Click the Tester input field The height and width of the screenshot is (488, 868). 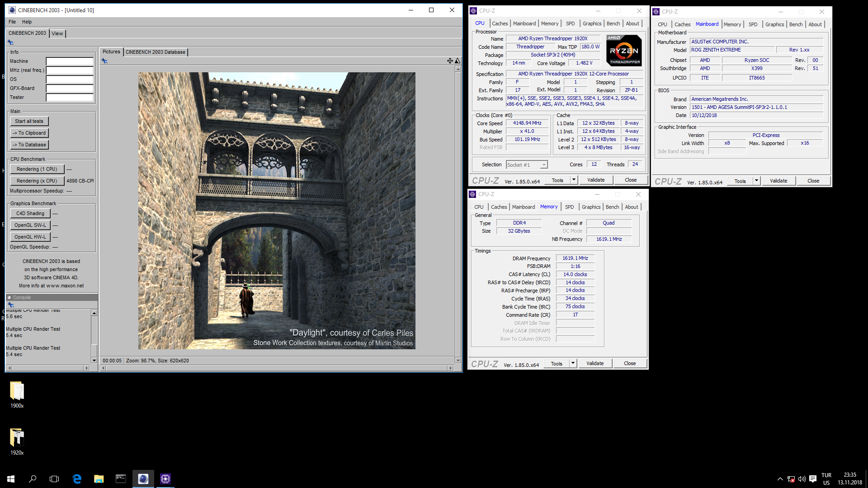pos(70,97)
